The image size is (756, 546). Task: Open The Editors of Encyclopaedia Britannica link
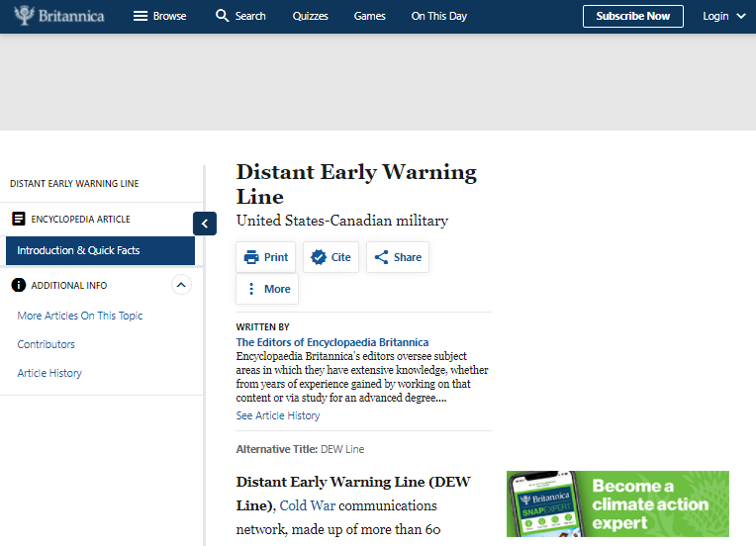coord(332,342)
